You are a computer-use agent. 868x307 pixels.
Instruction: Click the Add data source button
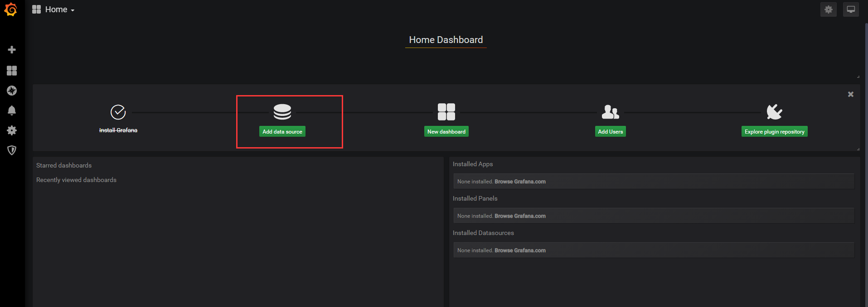282,132
